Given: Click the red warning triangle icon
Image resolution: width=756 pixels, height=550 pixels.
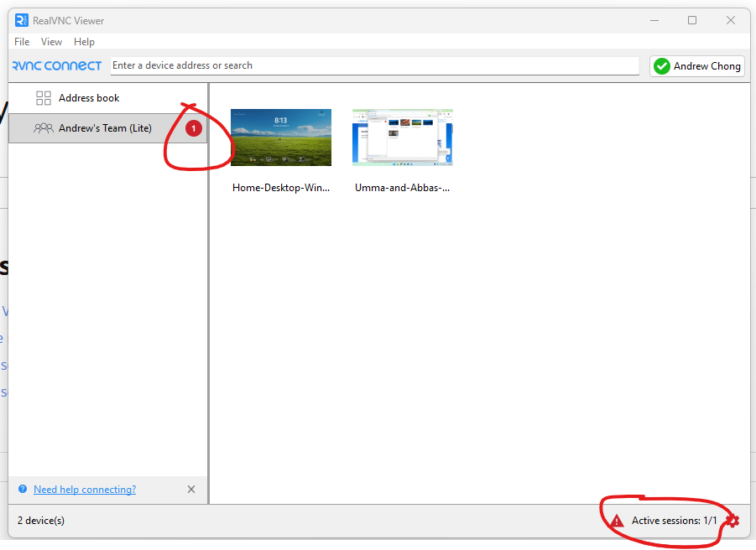Looking at the screenshot, I should pyautogui.click(x=617, y=521).
